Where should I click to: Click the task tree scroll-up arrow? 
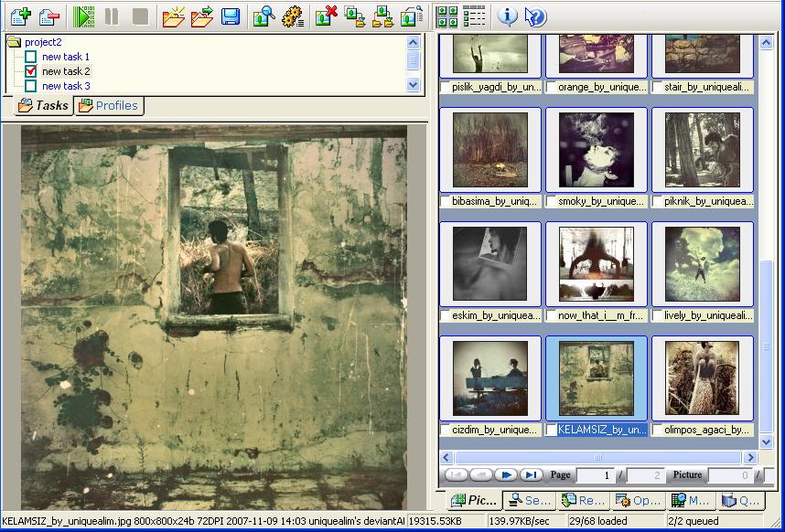pyautogui.click(x=413, y=42)
